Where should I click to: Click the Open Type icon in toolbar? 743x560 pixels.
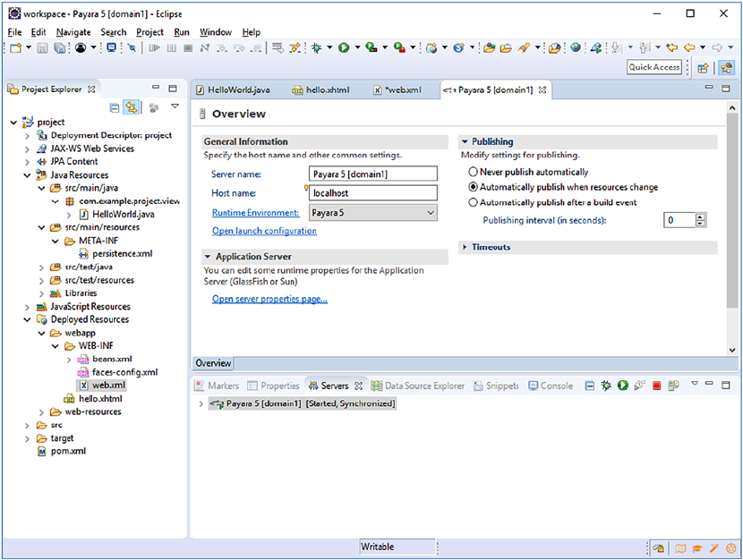pos(490,47)
